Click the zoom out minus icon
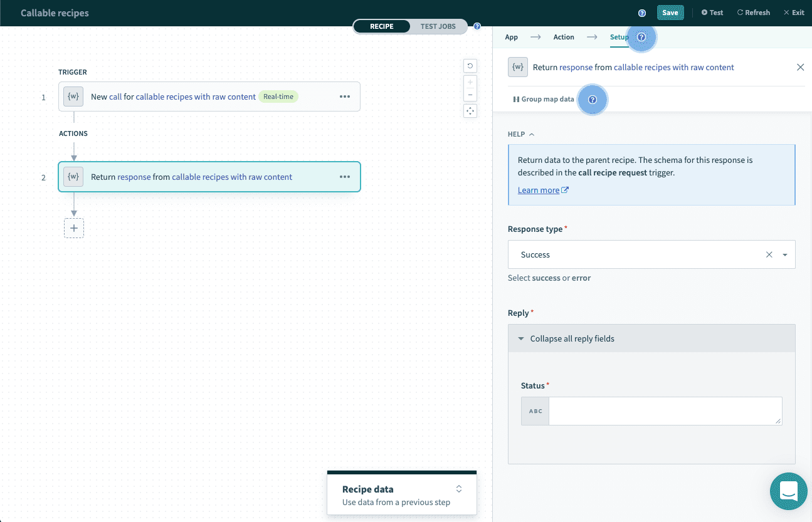This screenshot has height=522, width=812. 470,95
